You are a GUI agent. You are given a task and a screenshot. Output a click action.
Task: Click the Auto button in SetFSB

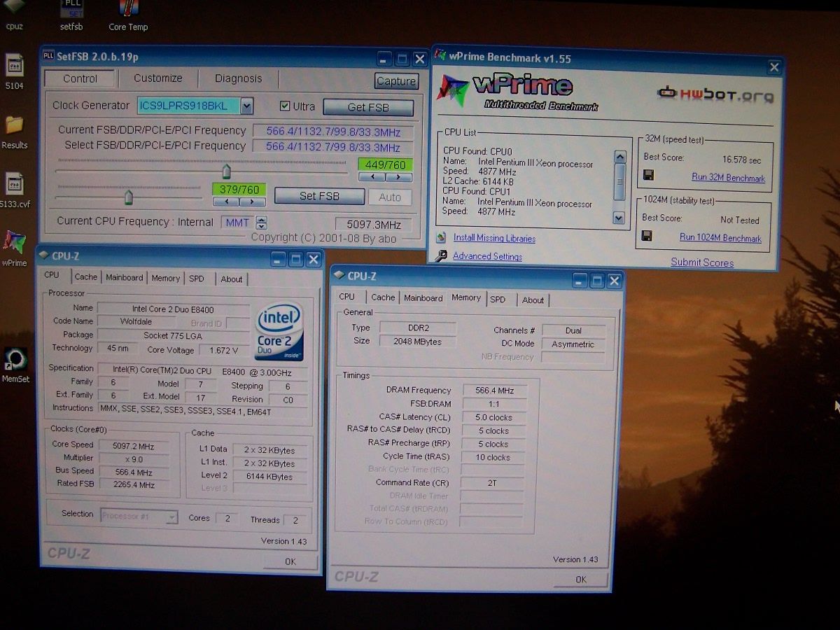pyautogui.click(x=390, y=197)
